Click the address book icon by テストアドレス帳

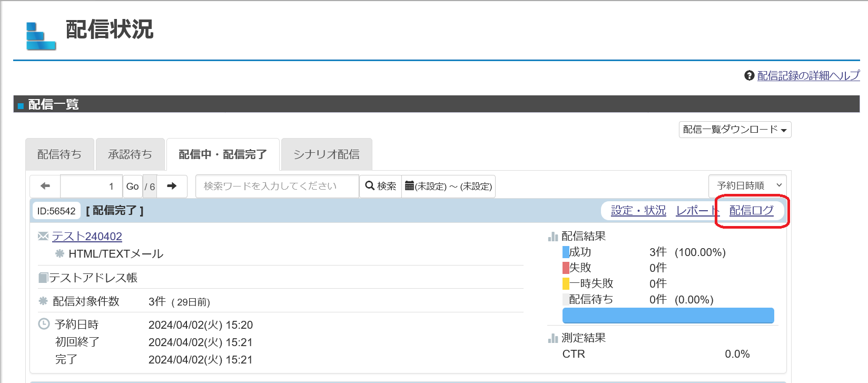43,278
